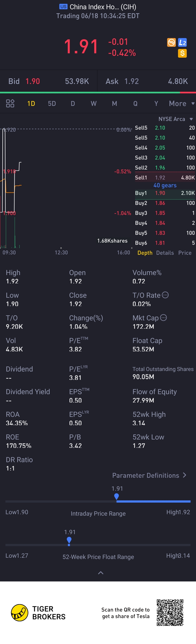Image resolution: width=196 pixels, height=644 pixels.
Task: Switch to the Details tab
Action: (165, 253)
